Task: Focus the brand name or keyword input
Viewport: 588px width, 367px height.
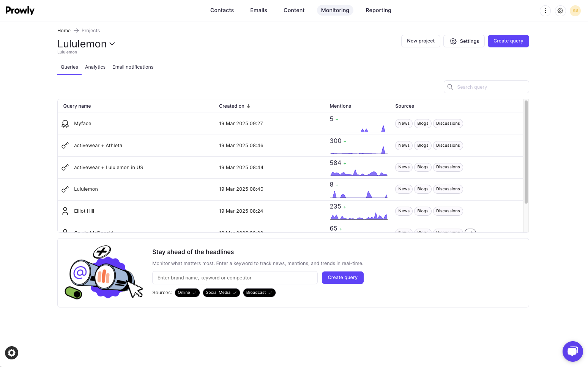Action: [x=235, y=278]
